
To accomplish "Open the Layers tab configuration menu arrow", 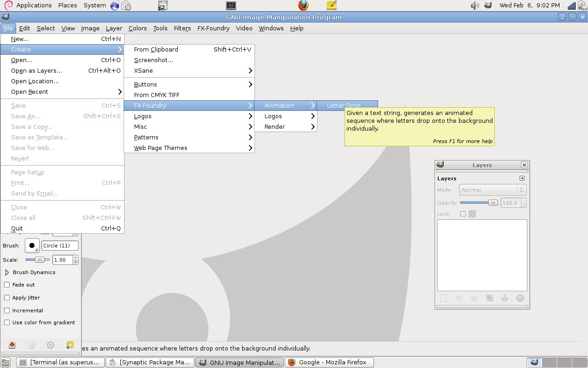I will [522, 178].
